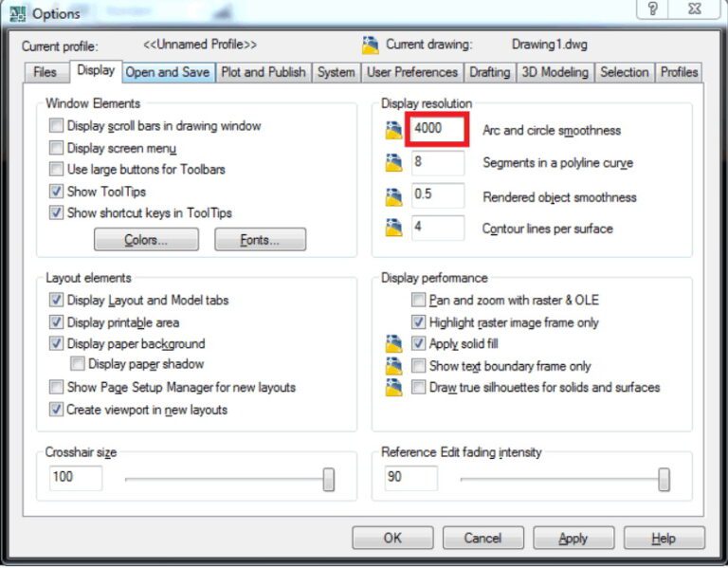This screenshot has width=728, height=568.
Task: Toggle Use large buttons for Toolbars
Action: point(56,169)
